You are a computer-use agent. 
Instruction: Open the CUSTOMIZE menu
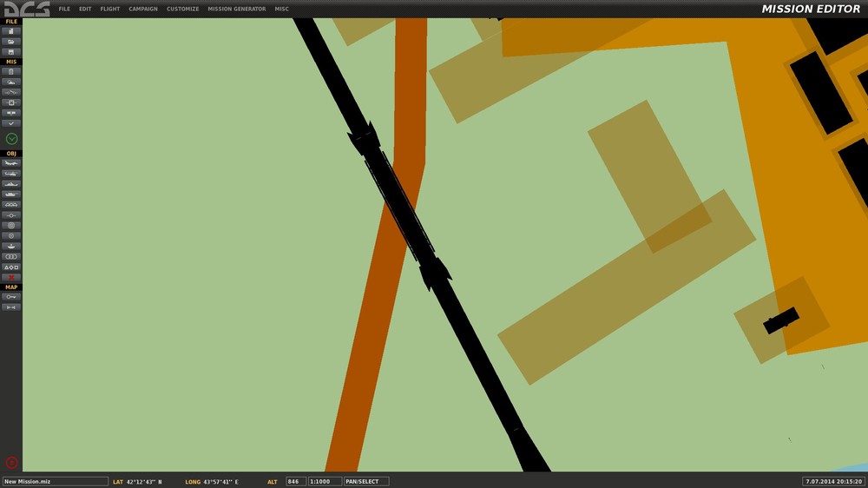point(182,9)
